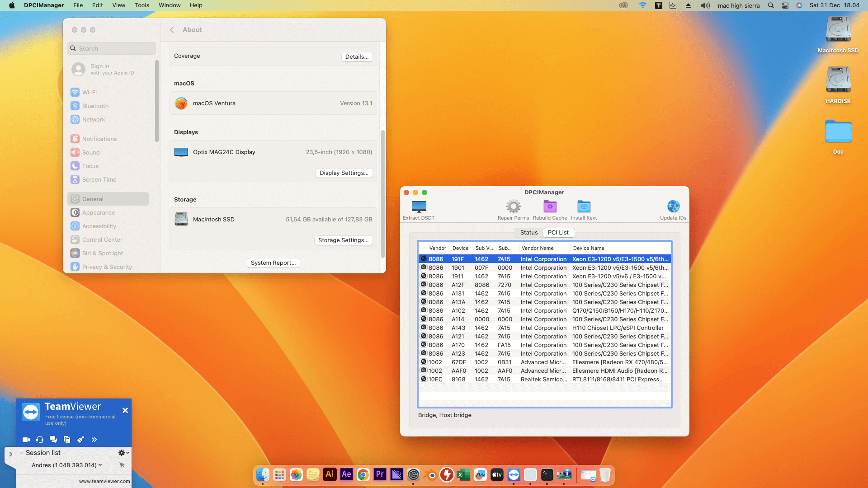The image size is (868, 488).
Task: Open the Install Kext tool
Action: (584, 207)
